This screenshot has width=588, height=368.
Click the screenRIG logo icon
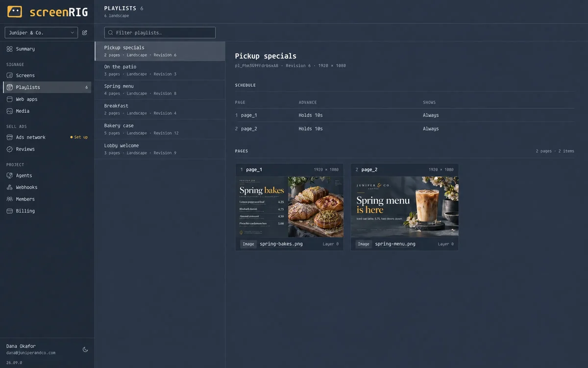click(x=15, y=12)
